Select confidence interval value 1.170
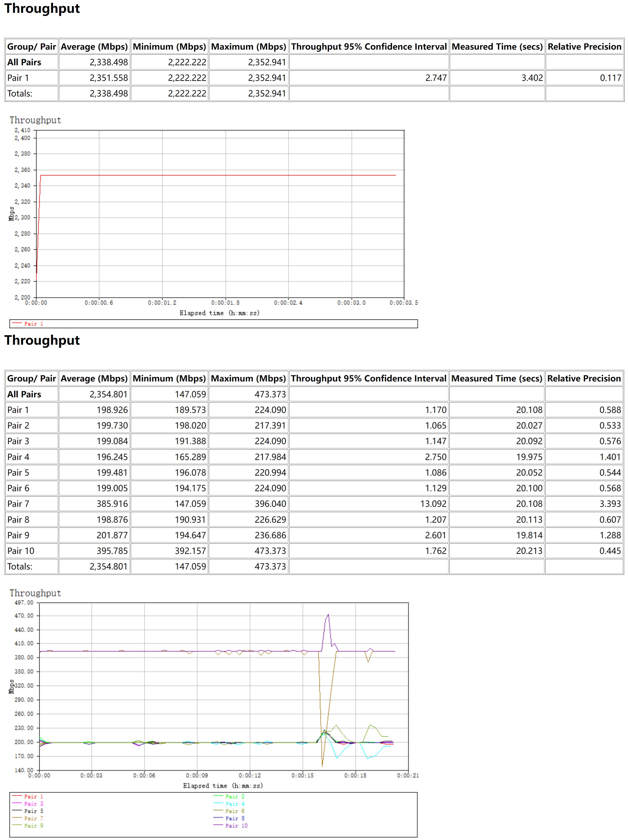 coord(436,410)
